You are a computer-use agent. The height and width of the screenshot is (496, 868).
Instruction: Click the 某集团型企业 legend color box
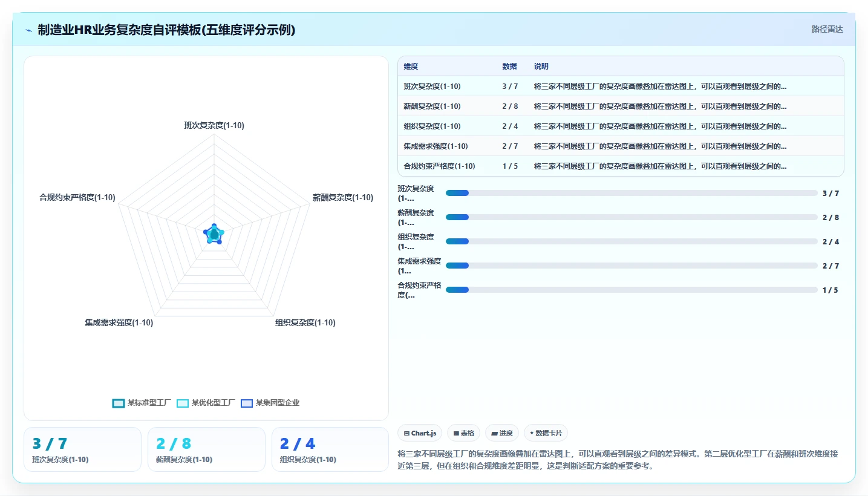coord(247,403)
